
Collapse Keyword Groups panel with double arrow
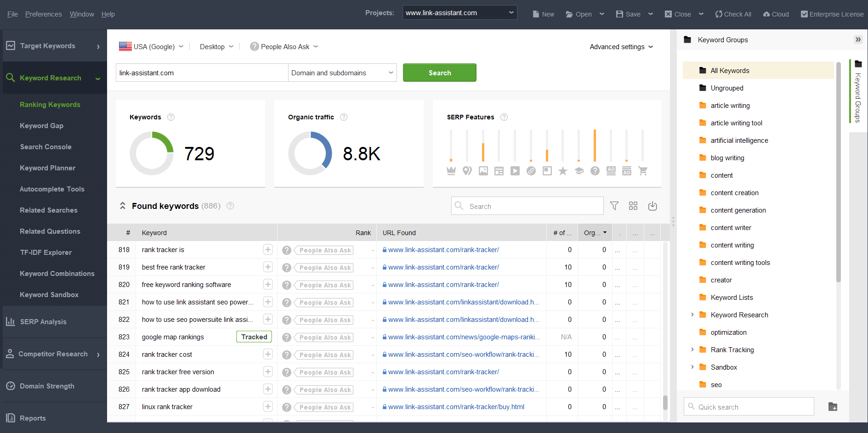tap(858, 39)
